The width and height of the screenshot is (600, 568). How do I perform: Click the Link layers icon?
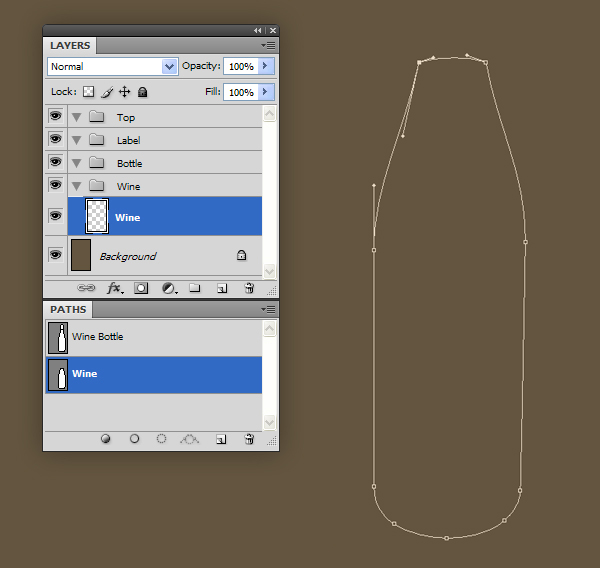(x=86, y=288)
